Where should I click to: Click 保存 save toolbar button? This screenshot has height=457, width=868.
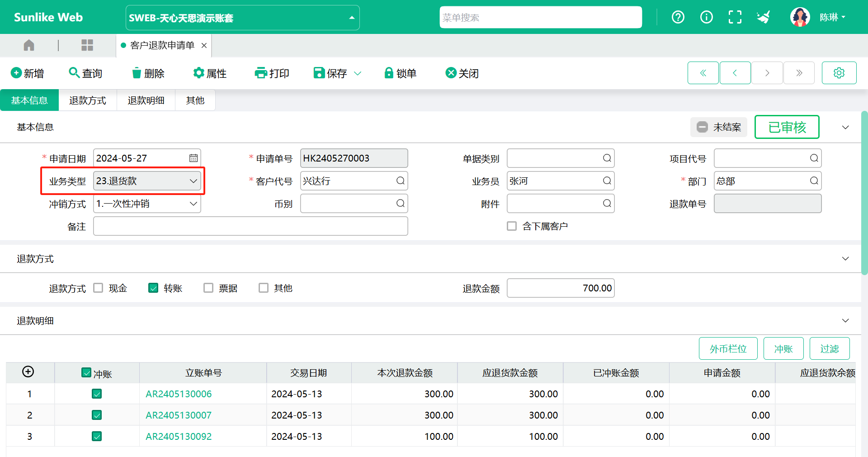tap(330, 73)
